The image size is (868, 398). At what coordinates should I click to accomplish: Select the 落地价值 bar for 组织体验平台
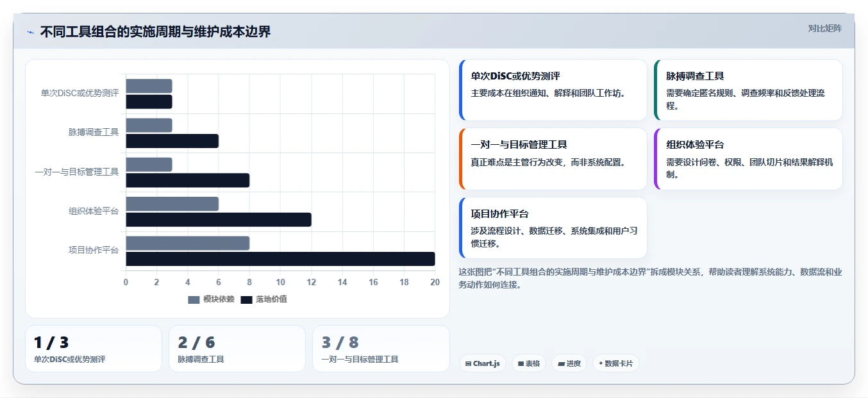[219, 220]
